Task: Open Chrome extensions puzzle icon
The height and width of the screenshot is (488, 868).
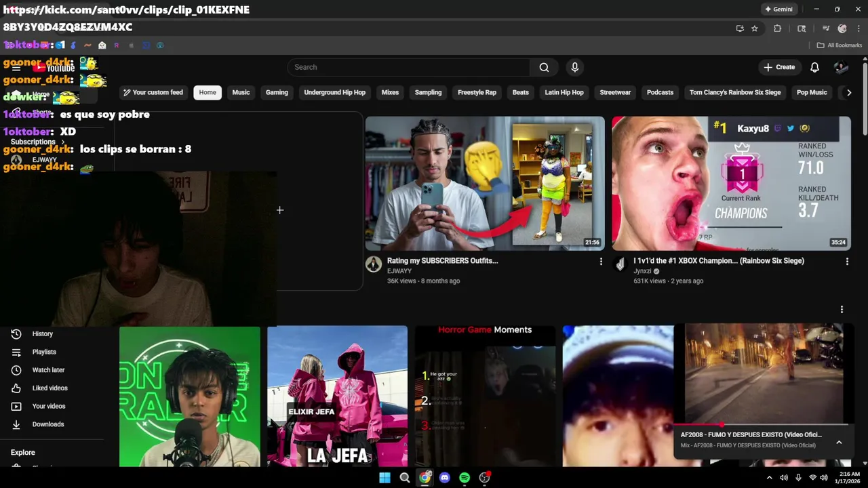Action: click(x=777, y=28)
